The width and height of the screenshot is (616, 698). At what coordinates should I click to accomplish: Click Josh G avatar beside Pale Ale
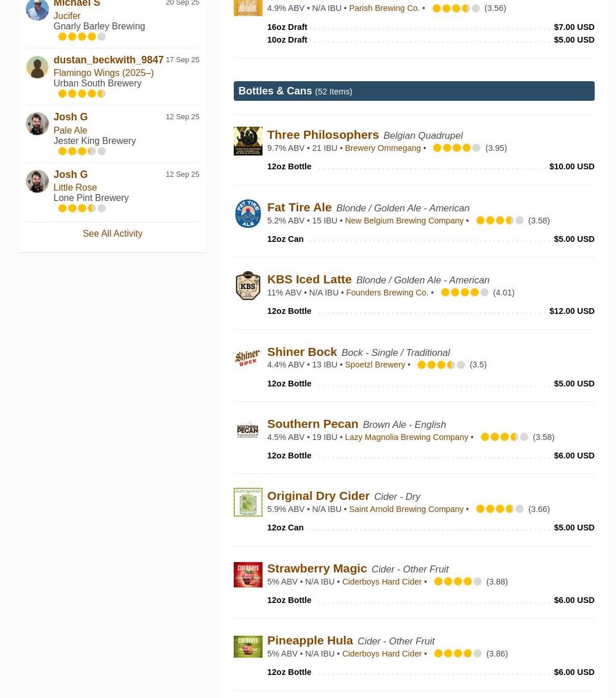[x=37, y=124]
